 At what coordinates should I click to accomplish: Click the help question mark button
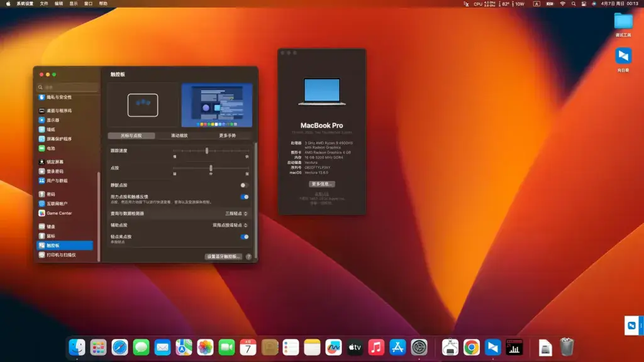(x=248, y=256)
